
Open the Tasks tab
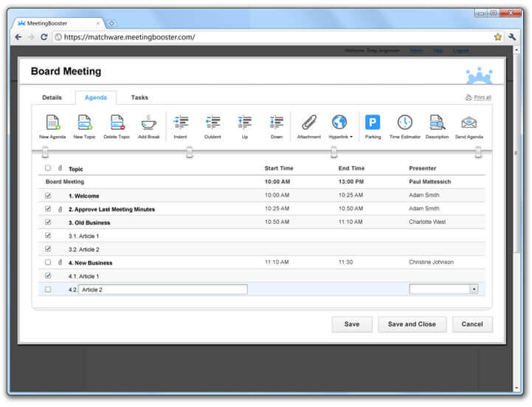(139, 98)
